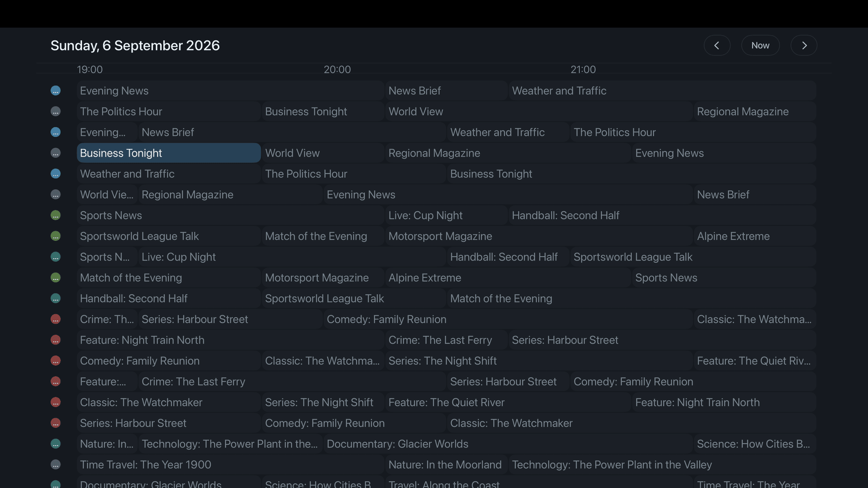Click channel icon beside The Politics Hour row

tap(55, 111)
